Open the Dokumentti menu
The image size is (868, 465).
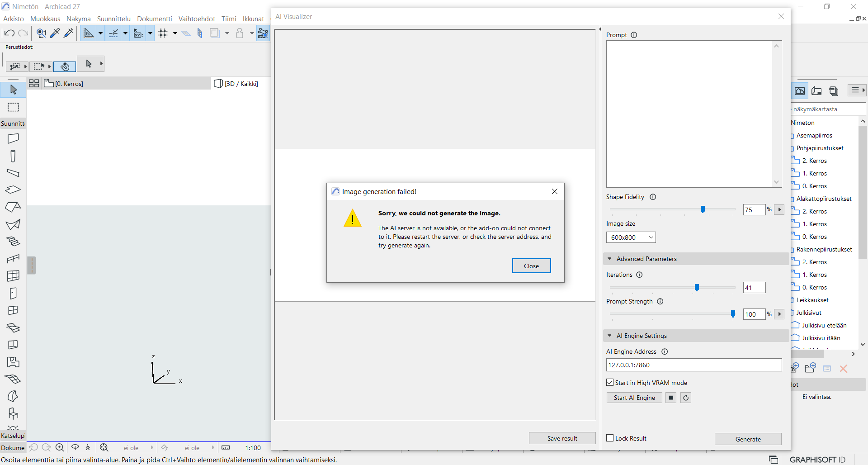[x=154, y=19]
